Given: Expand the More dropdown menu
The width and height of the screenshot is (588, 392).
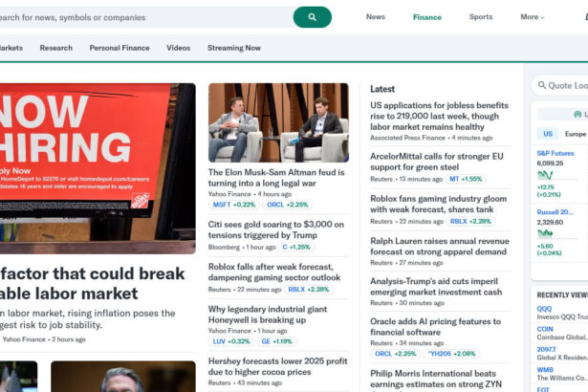Looking at the screenshot, I should click(533, 17).
